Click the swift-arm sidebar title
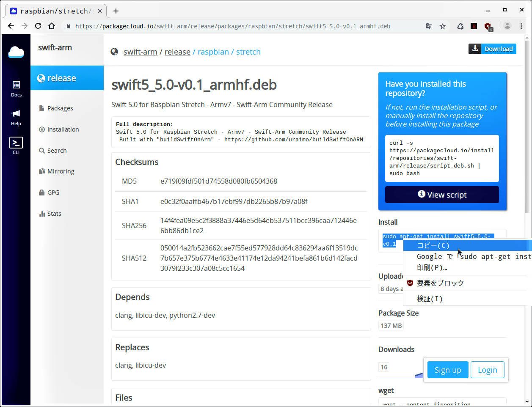The image size is (532, 407). pyautogui.click(x=55, y=47)
